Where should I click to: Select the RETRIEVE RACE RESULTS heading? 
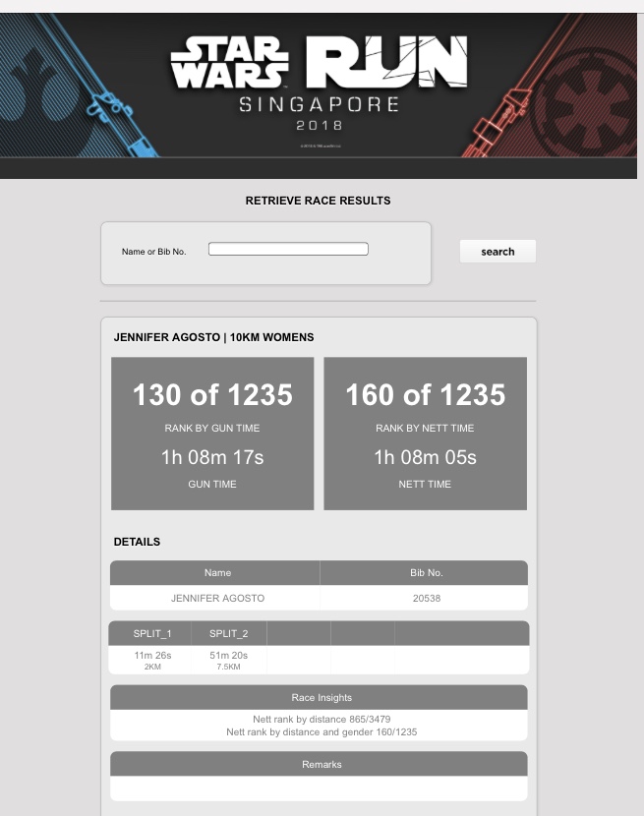click(x=319, y=201)
